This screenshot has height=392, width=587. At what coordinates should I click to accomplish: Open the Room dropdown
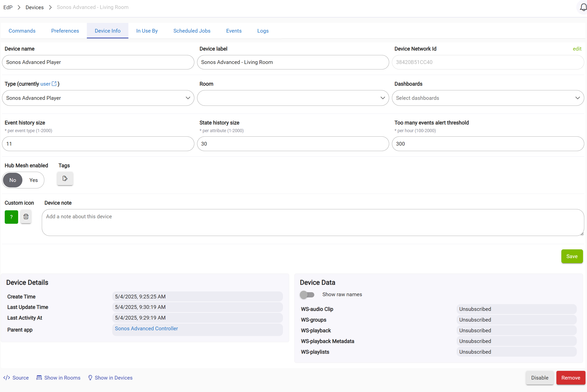click(293, 98)
